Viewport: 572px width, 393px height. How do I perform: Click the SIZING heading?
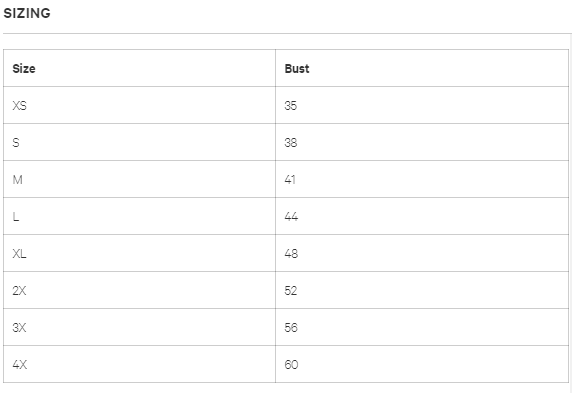pyautogui.click(x=27, y=14)
